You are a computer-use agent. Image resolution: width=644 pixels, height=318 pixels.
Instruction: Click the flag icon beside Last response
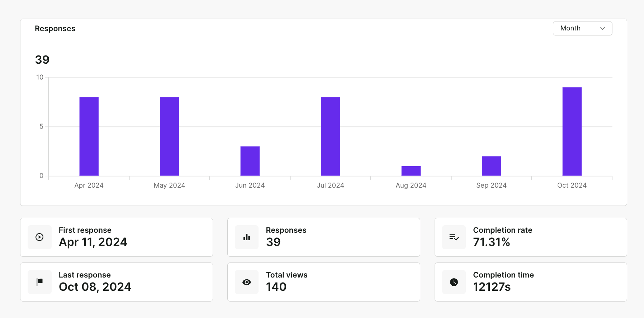tap(39, 282)
